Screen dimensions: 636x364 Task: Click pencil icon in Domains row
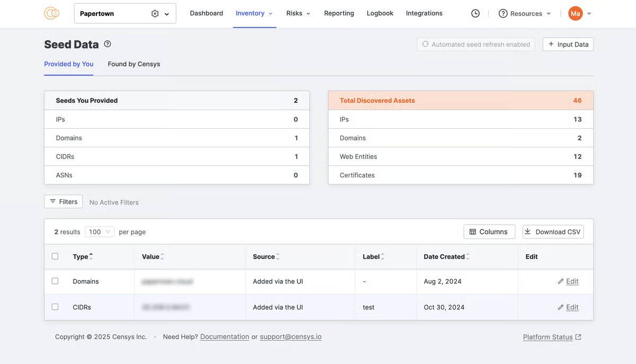coord(561,282)
